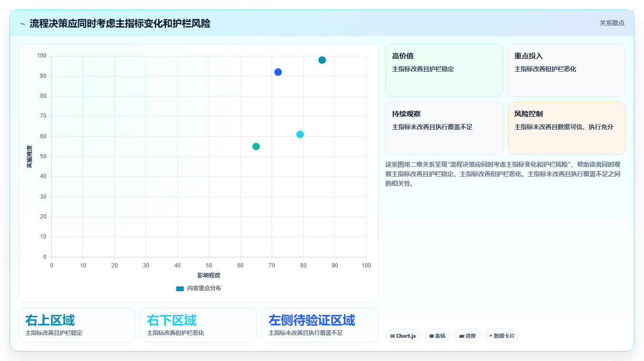Viewport: 644px width, 361px height.
Task: Click 主指标改善且护栏稳定 text in 高价值 card
Action: click(423, 69)
